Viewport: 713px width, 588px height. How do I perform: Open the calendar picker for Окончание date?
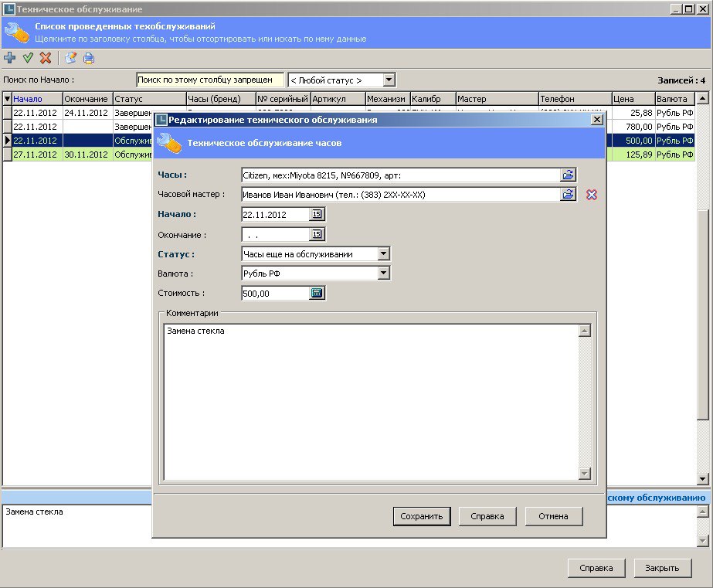(317, 234)
